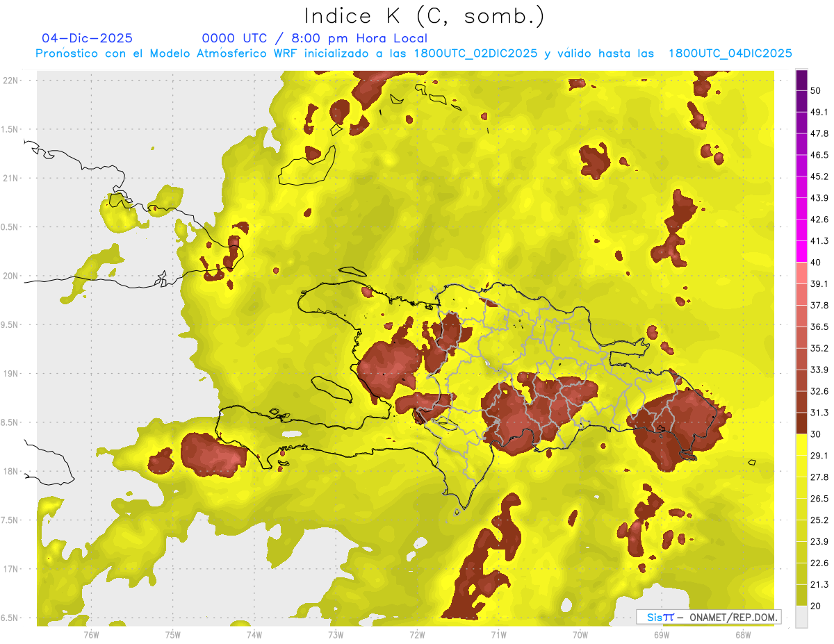The image size is (834, 644).
Task: Click the colorbar value '21.3'
Action: [x=819, y=585]
